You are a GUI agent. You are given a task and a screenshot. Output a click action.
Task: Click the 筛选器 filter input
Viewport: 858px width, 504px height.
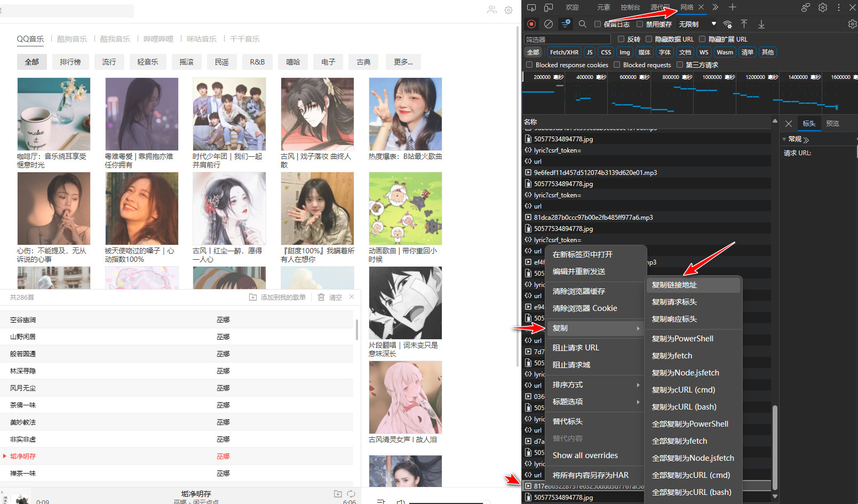point(567,39)
